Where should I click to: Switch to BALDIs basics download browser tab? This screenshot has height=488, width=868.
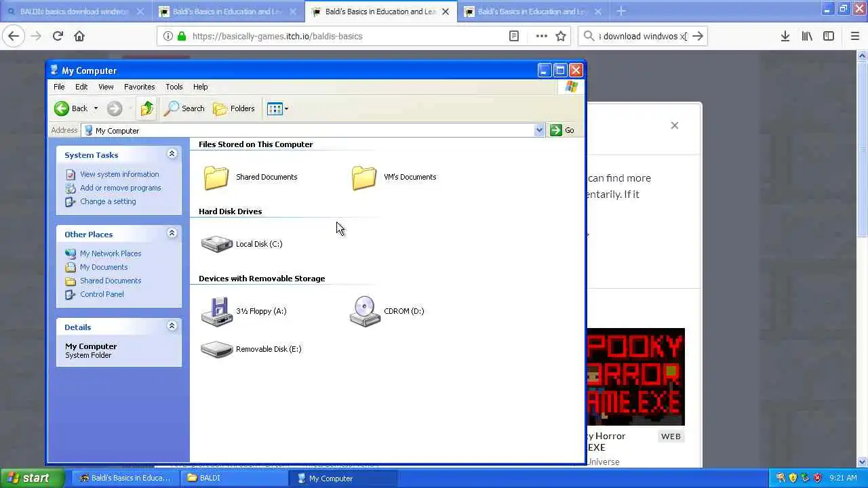coord(75,12)
